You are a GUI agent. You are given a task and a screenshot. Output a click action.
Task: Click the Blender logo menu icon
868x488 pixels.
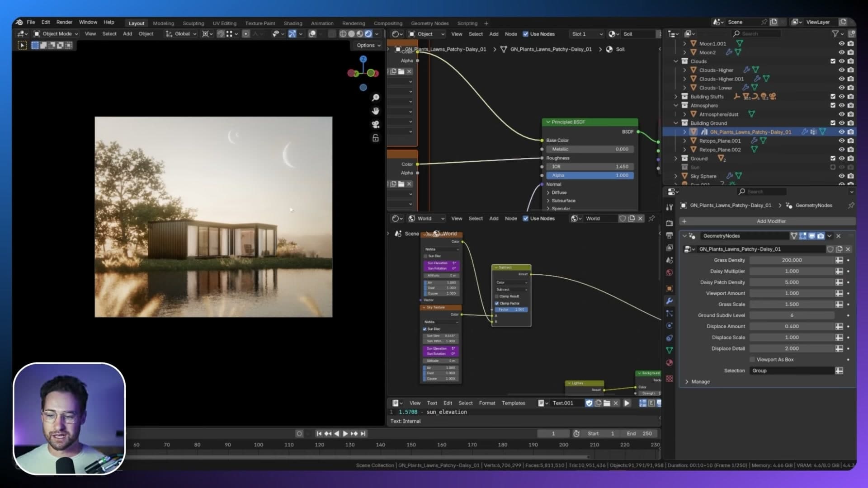[x=19, y=22]
